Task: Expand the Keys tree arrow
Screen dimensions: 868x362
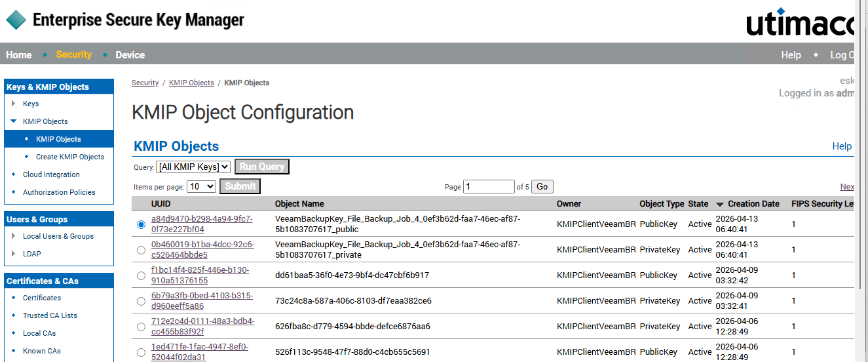Action: point(14,104)
